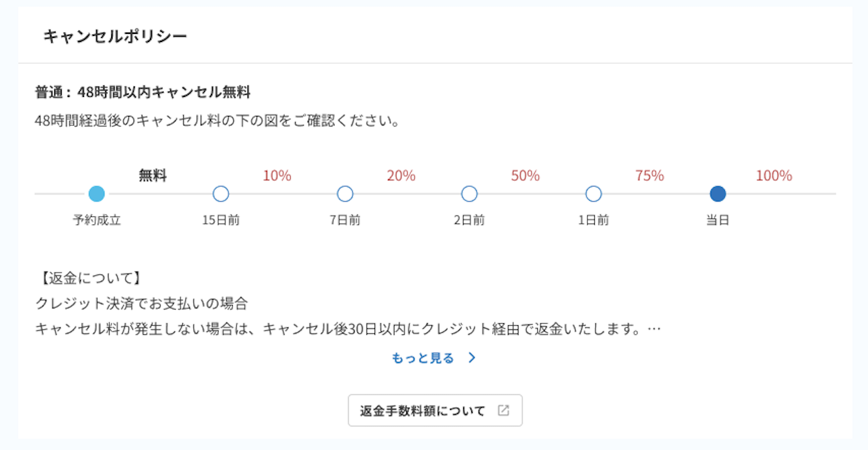Open 返金手数料額について in new window

coord(435,410)
